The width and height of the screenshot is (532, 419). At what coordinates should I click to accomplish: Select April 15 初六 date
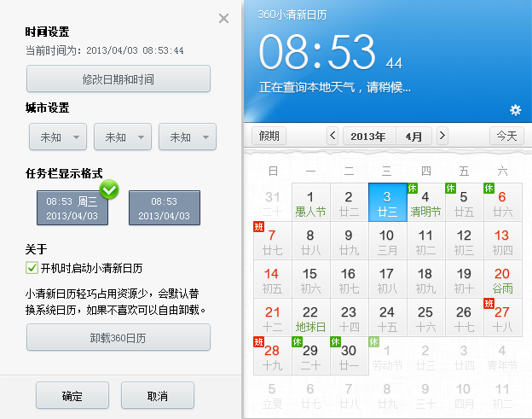point(311,279)
